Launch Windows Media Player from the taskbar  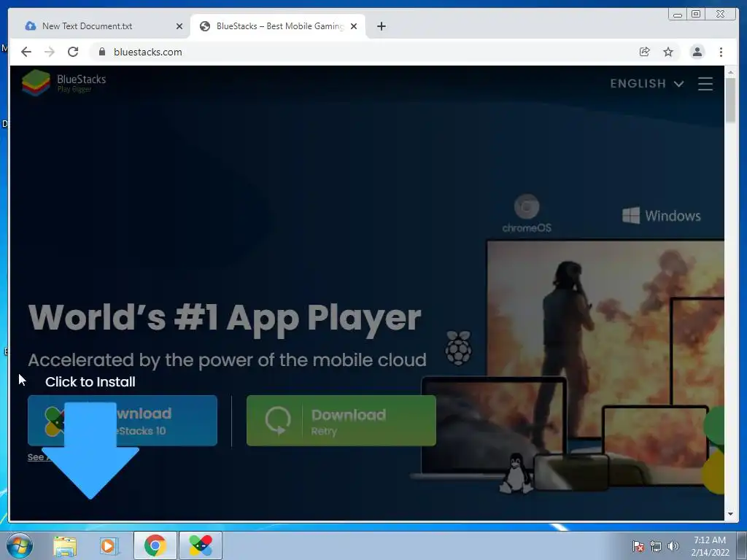click(x=109, y=546)
